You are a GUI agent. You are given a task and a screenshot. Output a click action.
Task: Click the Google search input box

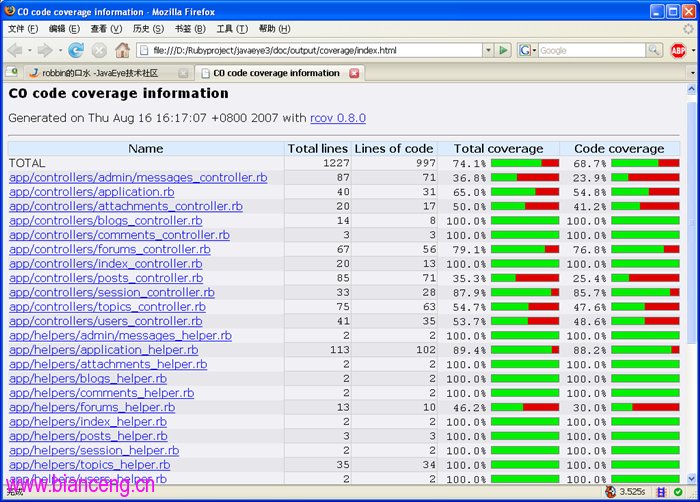pos(592,50)
